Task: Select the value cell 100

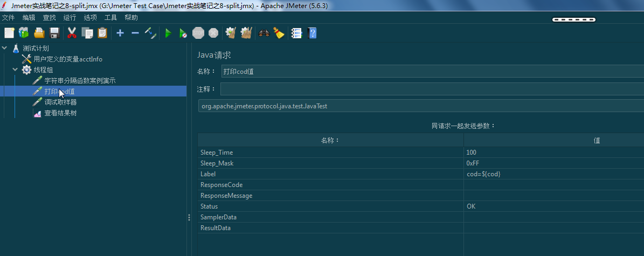Action: [554, 153]
